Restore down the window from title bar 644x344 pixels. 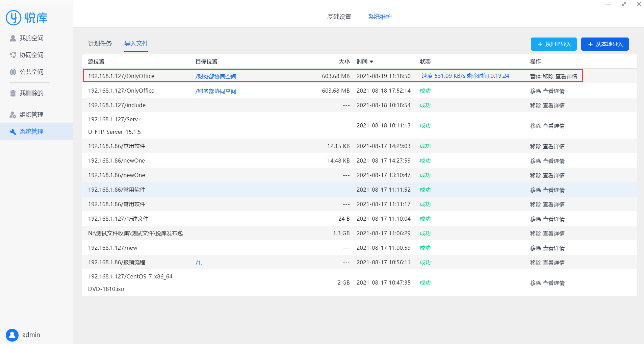[624, 4]
